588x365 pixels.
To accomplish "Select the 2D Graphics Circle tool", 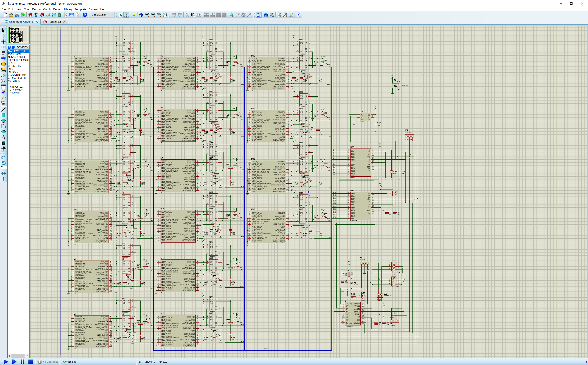I will pyautogui.click(x=3, y=121).
